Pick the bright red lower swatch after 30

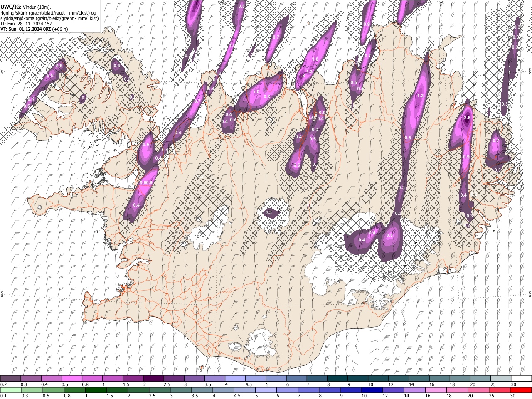click(521, 390)
